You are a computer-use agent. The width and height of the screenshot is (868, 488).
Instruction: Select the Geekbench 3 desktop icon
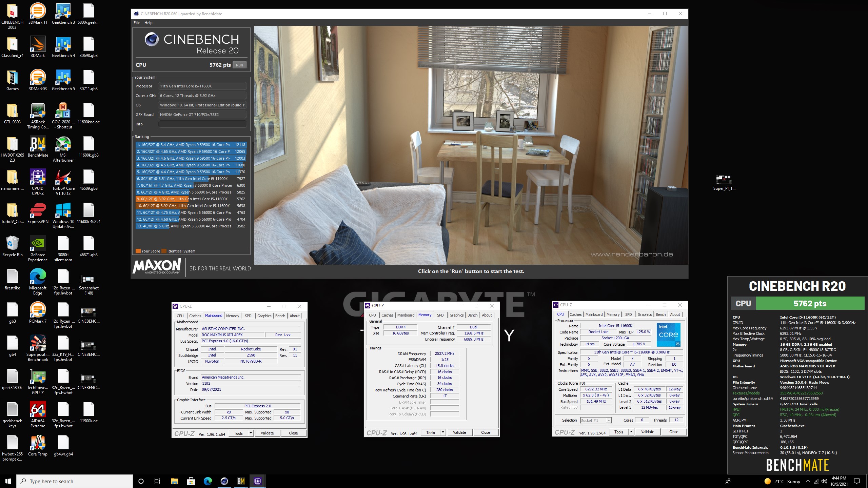point(63,14)
